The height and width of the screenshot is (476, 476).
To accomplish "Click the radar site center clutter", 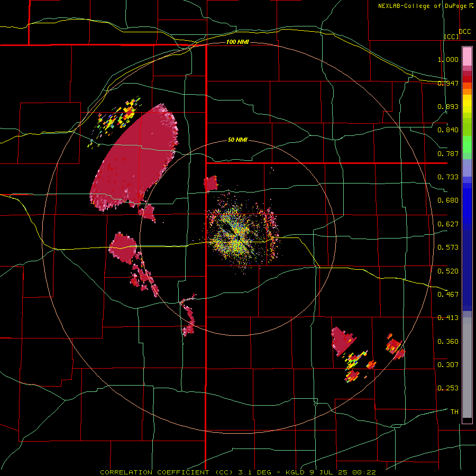I will pos(239,238).
